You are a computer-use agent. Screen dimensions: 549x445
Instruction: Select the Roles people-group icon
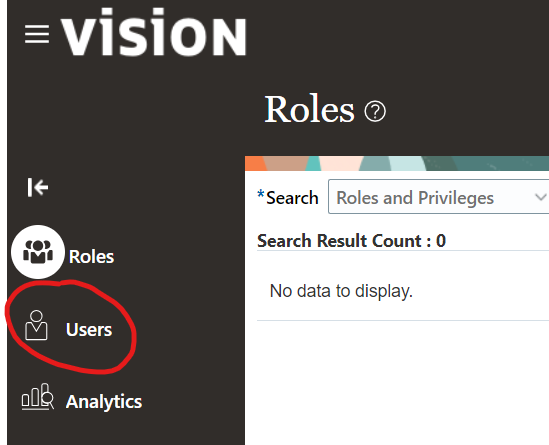[38, 252]
